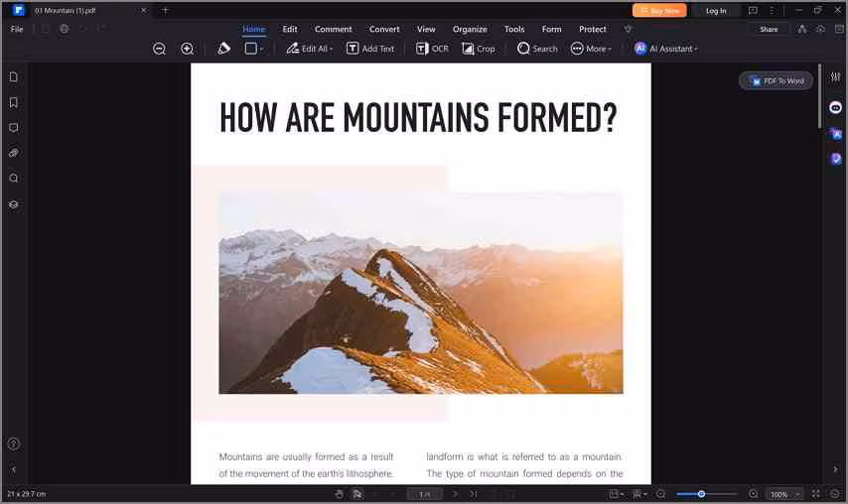Expand the More tools dropdown
This screenshot has height=504, width=848.
(x=591, y=49)
